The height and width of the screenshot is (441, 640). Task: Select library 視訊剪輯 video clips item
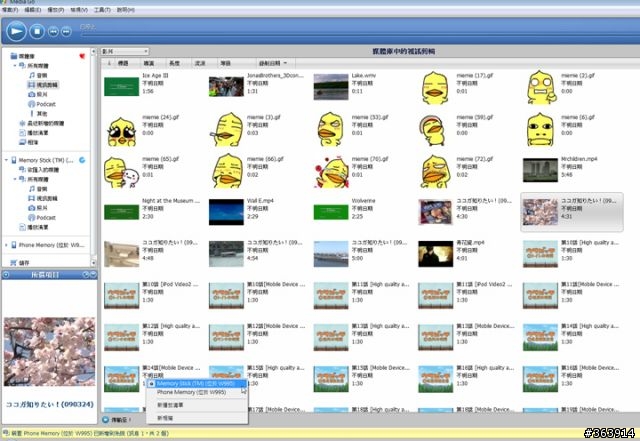[x=43, y=85]
